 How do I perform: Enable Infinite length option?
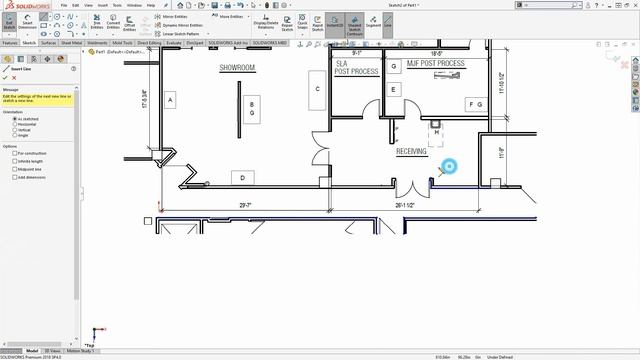15,161
